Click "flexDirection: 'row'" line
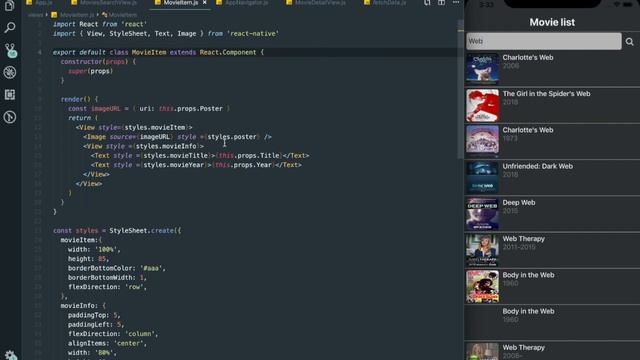 (x=107, y=287)
